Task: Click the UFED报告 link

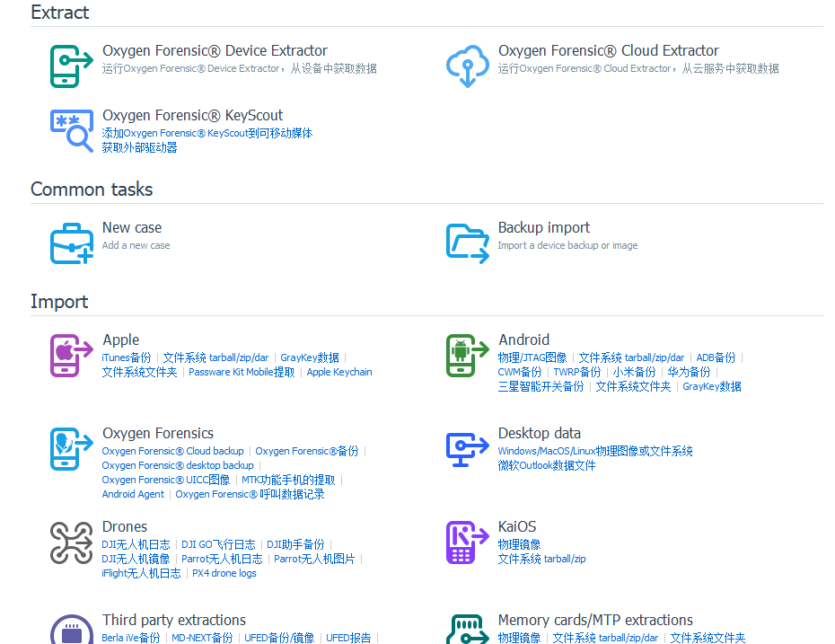Action: (x=348, y=638)
